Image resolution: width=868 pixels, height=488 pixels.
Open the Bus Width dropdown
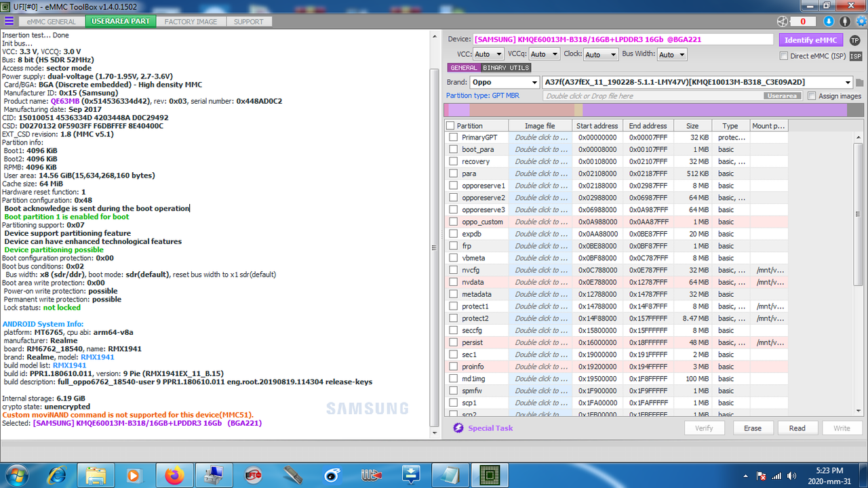tap(671, 55)
